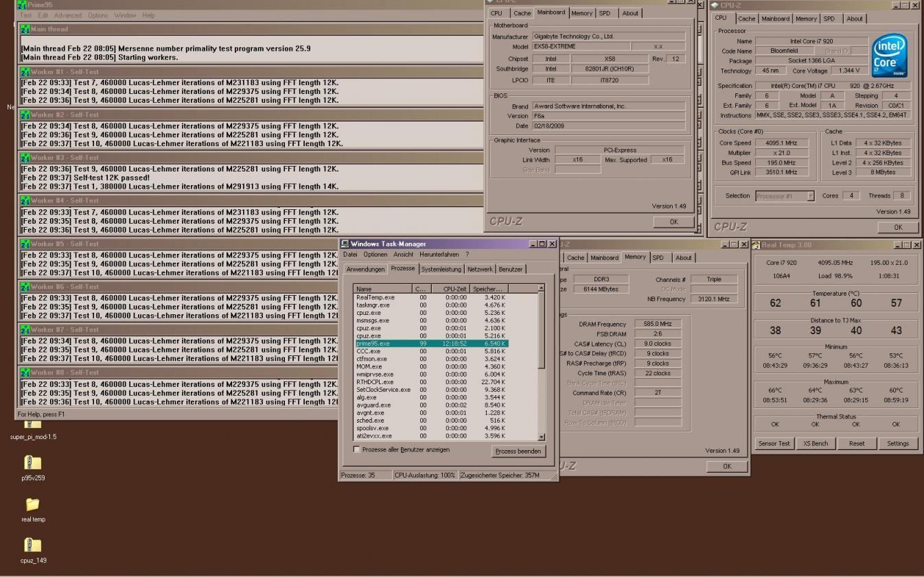924x577 pixels.
Task: Switch to the Anwendungen tab in Task-Manager
Action: pos(365,269)
